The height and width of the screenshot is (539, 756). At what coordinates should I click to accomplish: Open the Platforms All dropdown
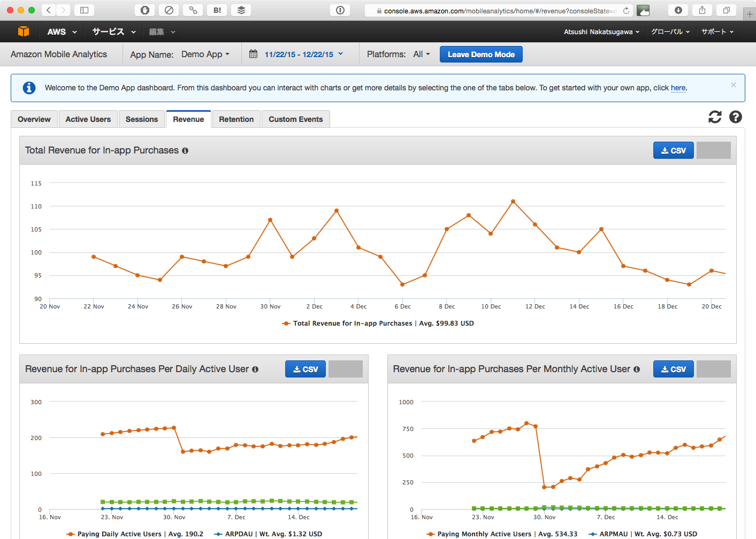pos(422,55)
